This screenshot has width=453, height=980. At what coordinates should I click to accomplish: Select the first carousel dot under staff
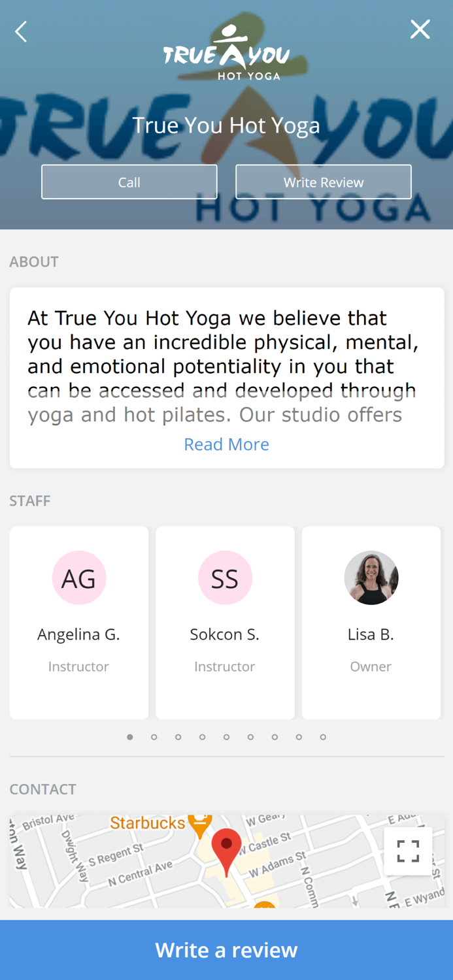(130, 736)
